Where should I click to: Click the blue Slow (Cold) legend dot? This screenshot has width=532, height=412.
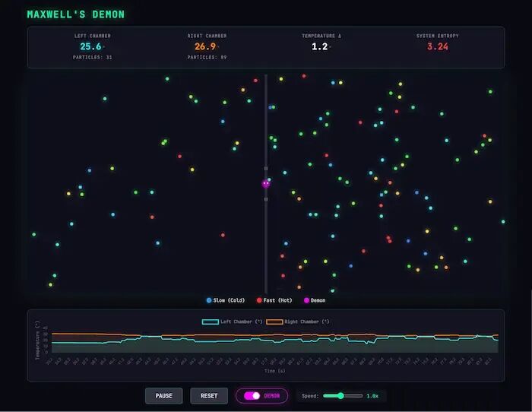209,300
